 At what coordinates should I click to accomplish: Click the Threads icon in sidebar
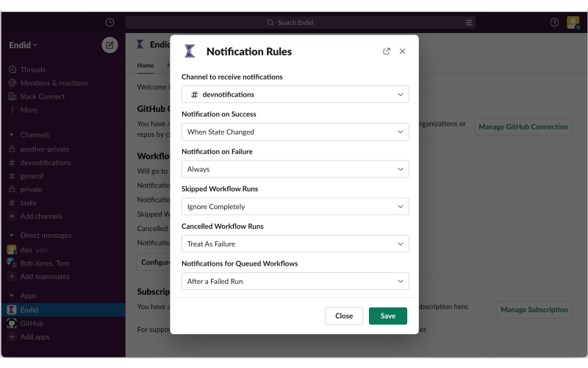coord(12,69)
